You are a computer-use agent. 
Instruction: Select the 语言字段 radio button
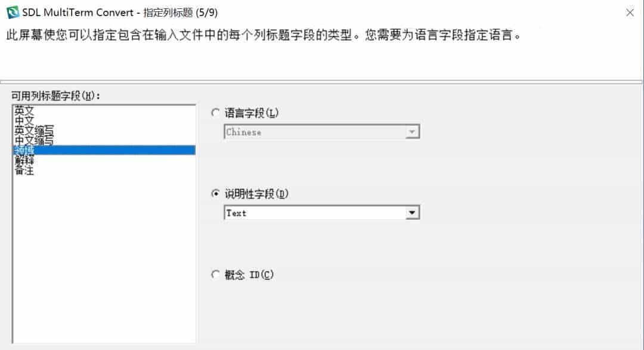pyautogui.click(x=215, y=112)
